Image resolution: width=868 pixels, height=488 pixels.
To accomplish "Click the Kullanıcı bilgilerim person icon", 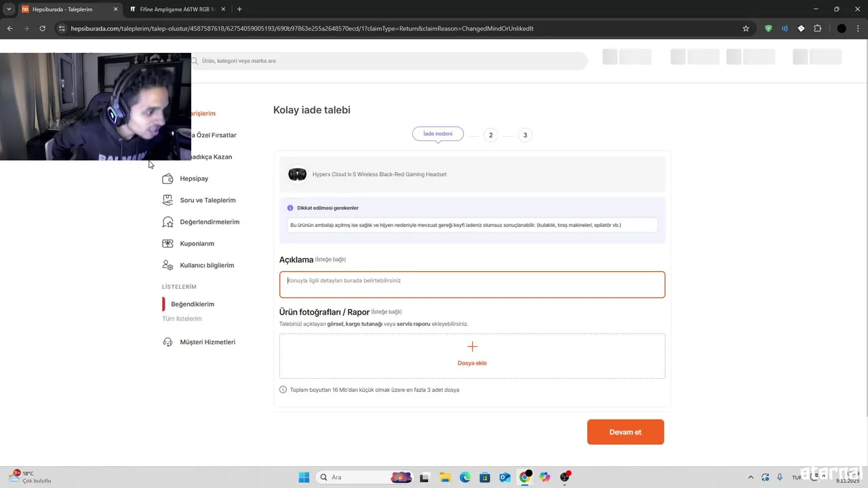I will (167, 265).
